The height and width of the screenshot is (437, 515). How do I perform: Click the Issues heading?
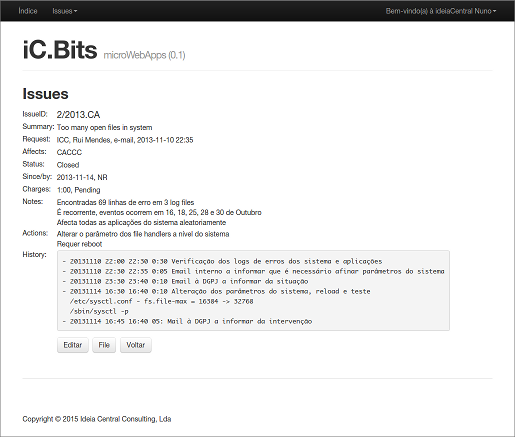tap(45, 94)
